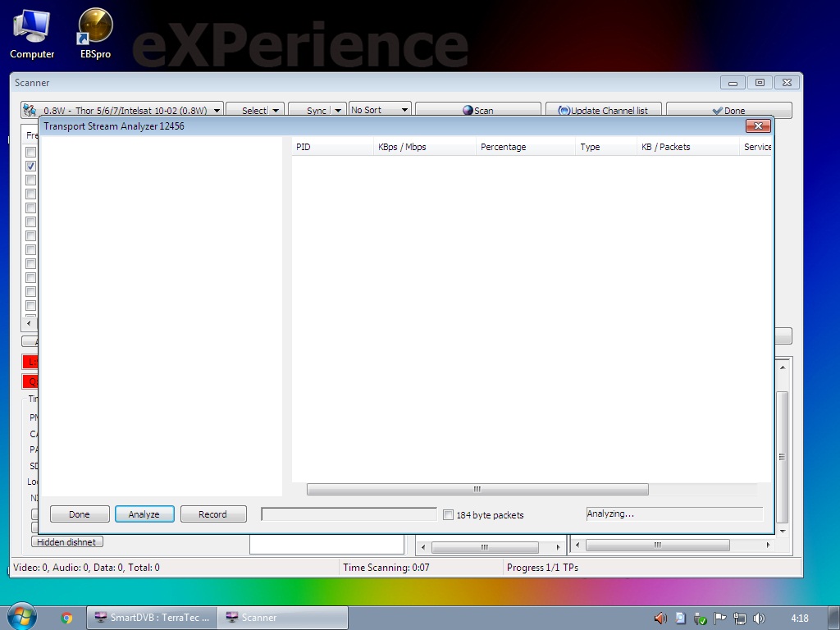Screen dimensions: 840x630
Task: Click the 4:18 taskbar clock
Action: point(800,619)
